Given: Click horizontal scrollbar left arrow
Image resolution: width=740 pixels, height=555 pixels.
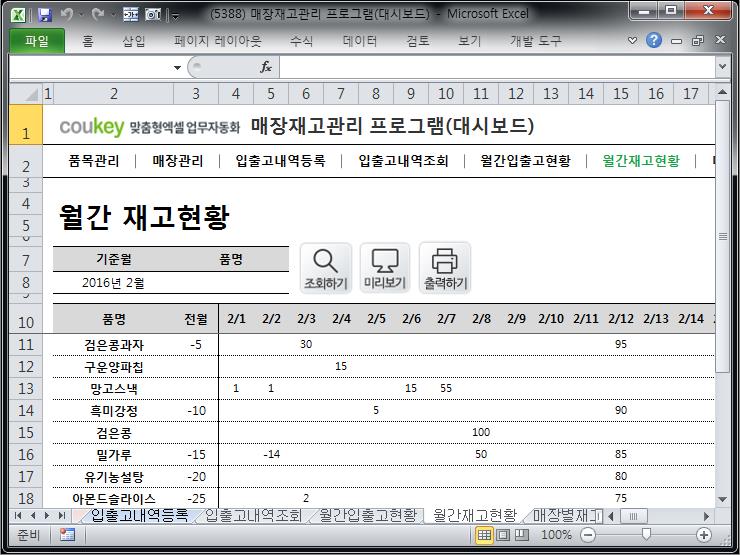Looking at the screenshot, I should pyautogui.click(x=611, y=516).
